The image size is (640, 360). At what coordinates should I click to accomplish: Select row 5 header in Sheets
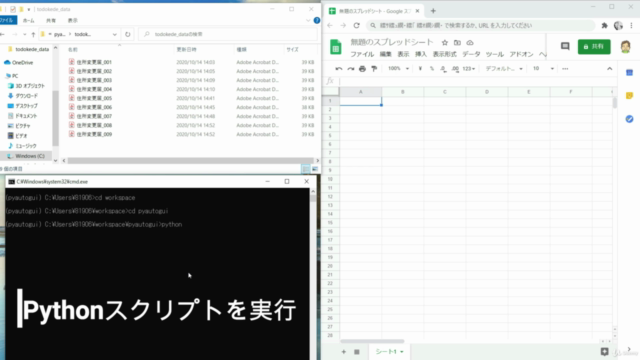tap(330, 136)
